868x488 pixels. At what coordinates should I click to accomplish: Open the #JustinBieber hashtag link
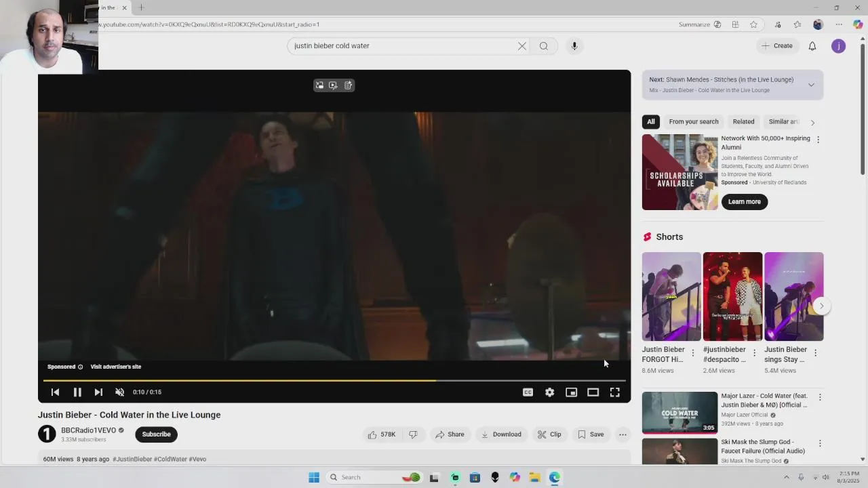point(132,460)
